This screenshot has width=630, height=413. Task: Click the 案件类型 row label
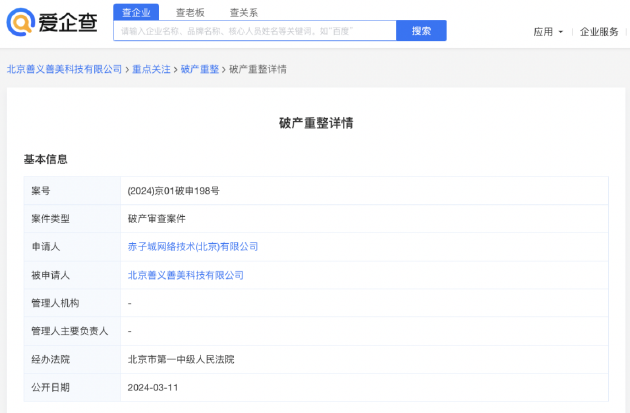point(51,219)
